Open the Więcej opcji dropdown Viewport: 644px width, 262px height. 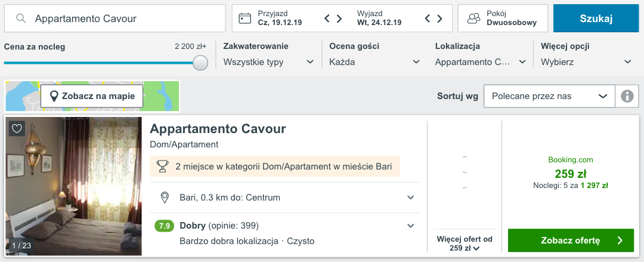coord(586,61)
